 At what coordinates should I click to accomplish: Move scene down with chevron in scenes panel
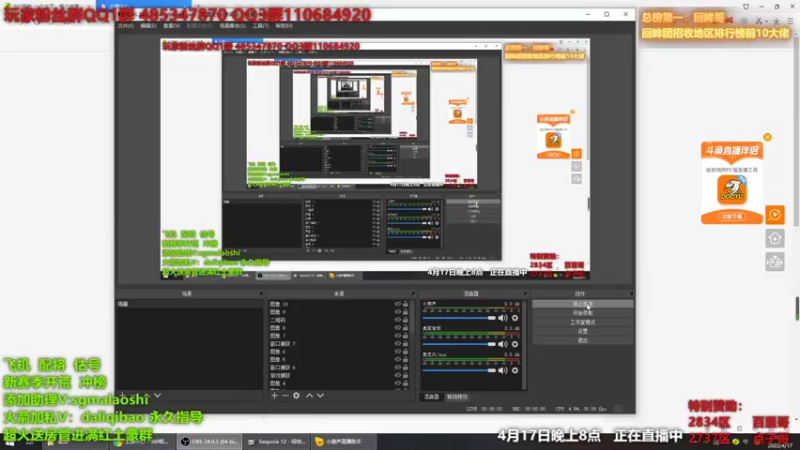[x=158, y=395]
